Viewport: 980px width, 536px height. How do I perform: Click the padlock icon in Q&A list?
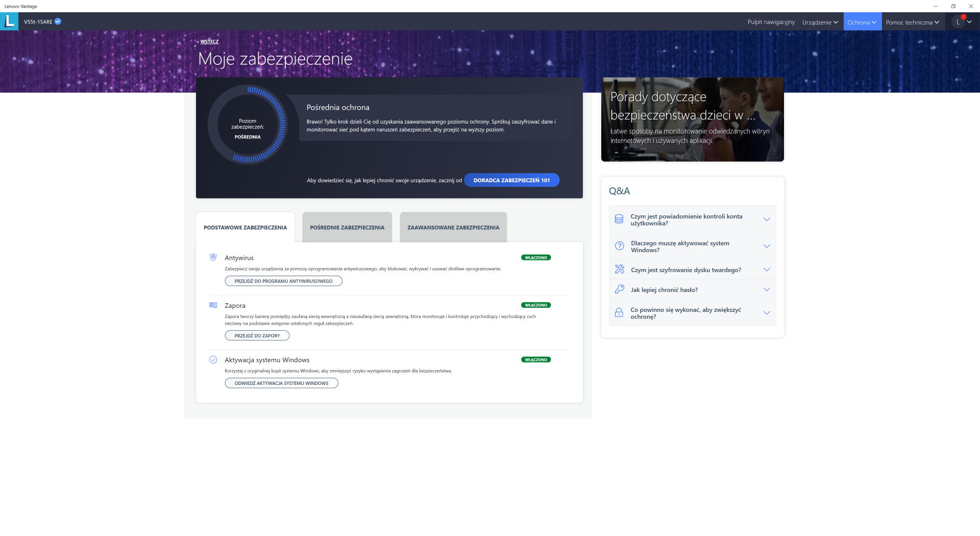click(619, 313)
